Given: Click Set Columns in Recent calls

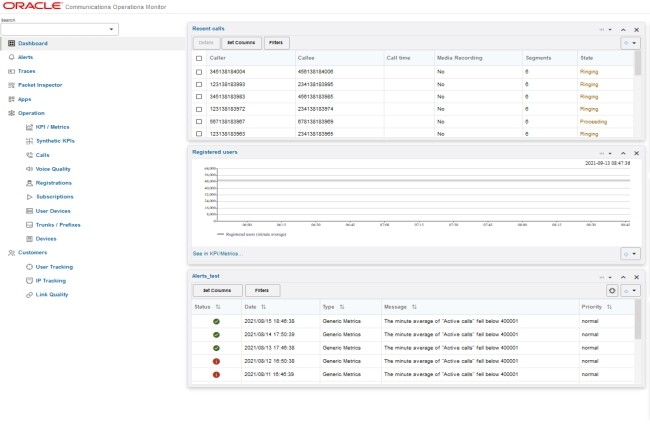Looking at the screenshot, I should click(241, 43).
